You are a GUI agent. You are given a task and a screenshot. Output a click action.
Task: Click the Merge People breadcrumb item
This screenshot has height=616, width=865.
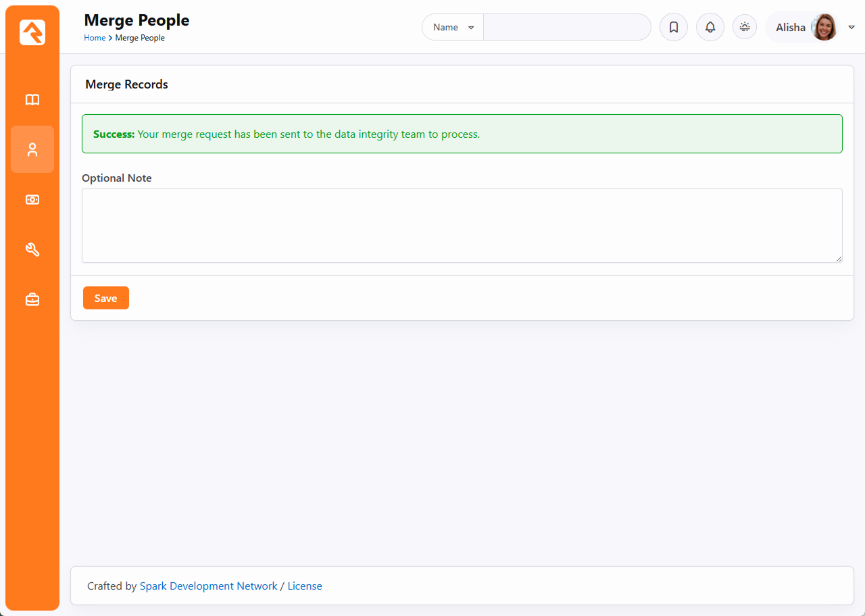click(140, 38)
